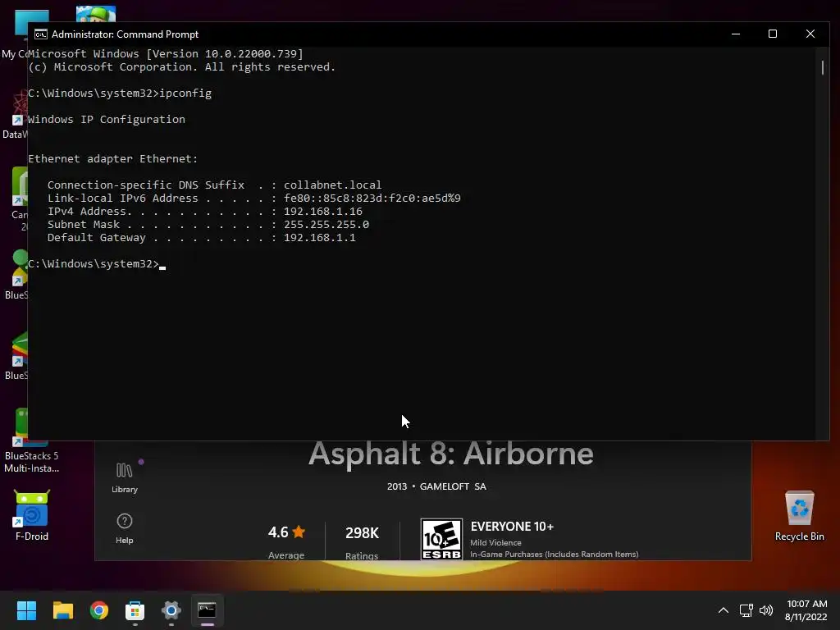Screen dimensions: 840x630
Task: Click the Command Prompt vertical scrollbar thumb
Action: coord(822,67)
